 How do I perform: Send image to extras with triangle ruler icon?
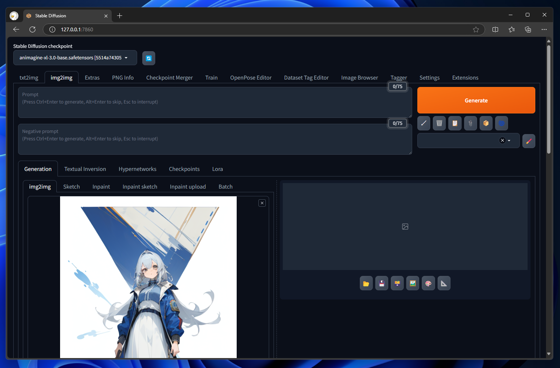point(444,283)
